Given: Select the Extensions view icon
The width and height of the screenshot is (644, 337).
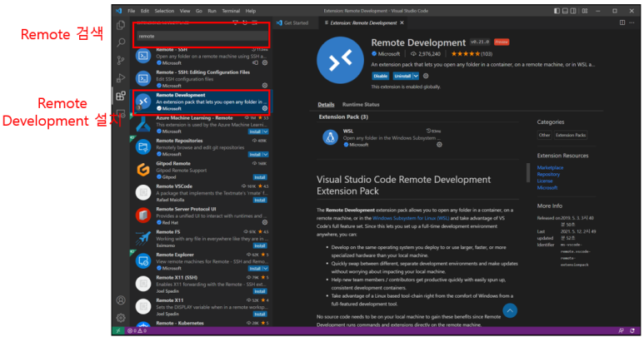Looking at the screenshot, I should pyautogui.click(x=121, y=96).
